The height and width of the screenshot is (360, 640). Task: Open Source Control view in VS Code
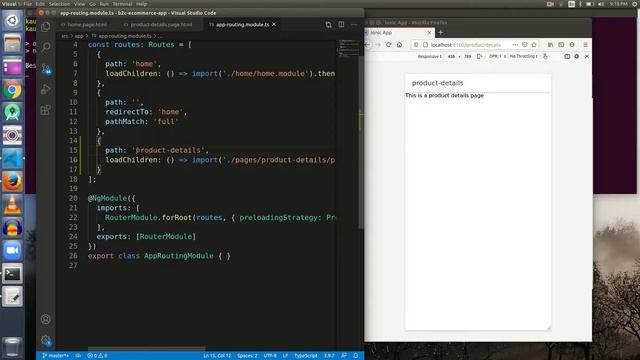46,69
